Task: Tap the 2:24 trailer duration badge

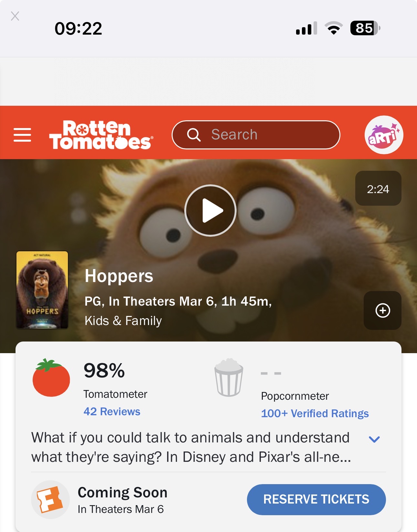Action: [378, 188]
